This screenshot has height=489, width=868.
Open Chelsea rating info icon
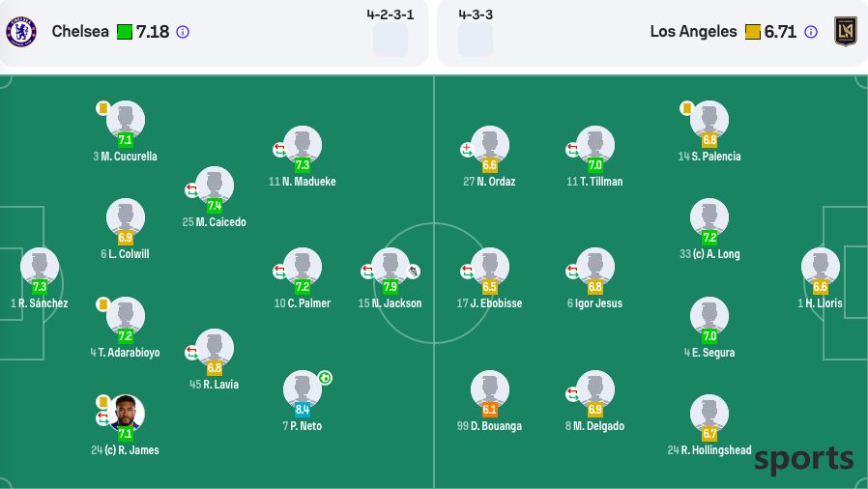pos(183,32)
